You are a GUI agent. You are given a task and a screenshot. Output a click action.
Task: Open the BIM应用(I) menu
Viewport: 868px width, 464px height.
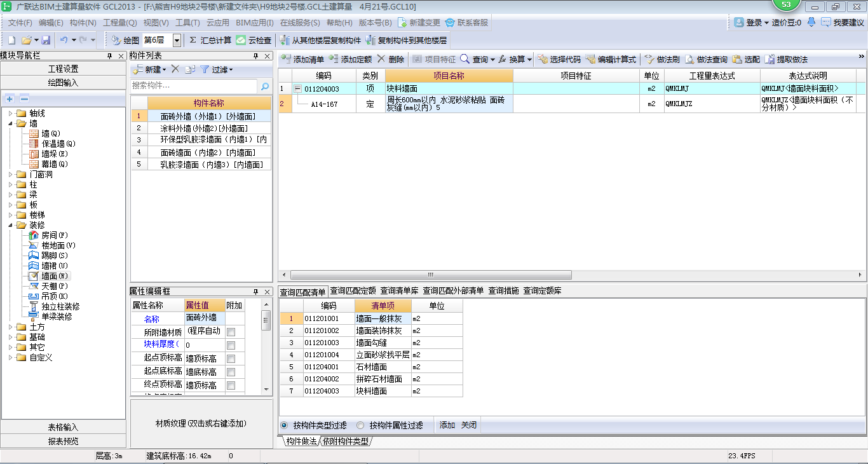click(x=255, y=22)
